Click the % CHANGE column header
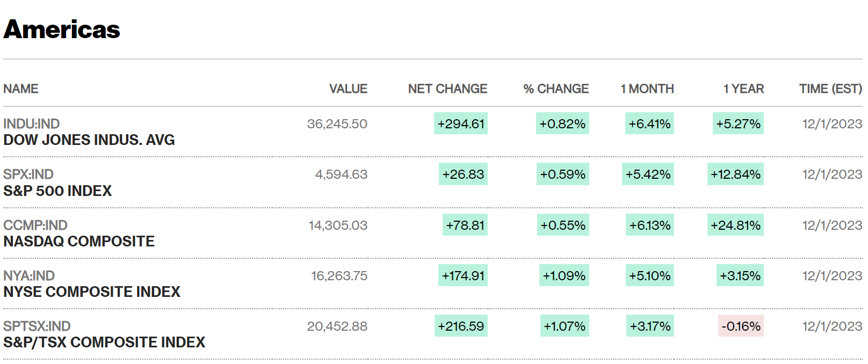 [556, 89]
